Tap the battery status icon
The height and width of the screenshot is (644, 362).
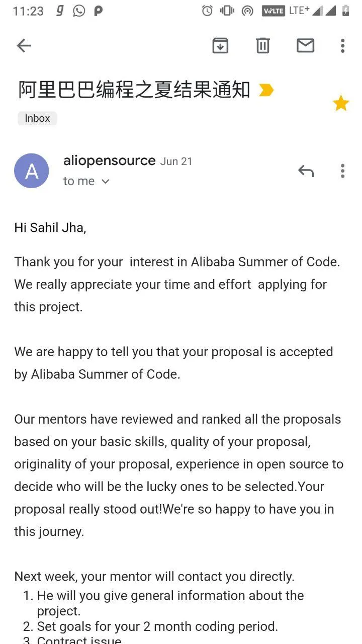[x=345, y=11]
